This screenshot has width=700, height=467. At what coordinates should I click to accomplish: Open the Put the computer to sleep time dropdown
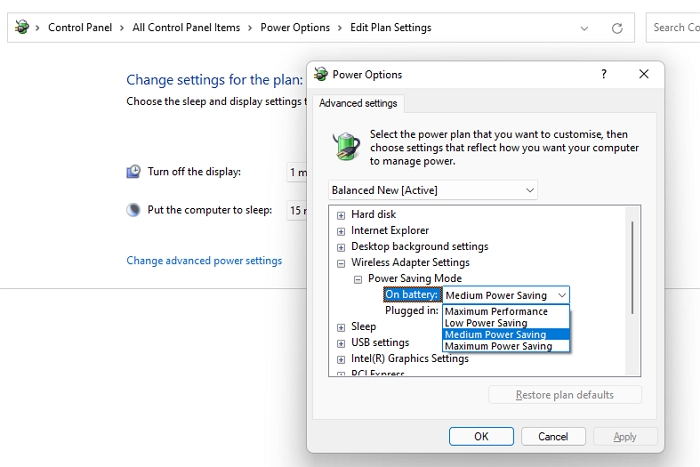pyautogui.click(x=297, y=210)
